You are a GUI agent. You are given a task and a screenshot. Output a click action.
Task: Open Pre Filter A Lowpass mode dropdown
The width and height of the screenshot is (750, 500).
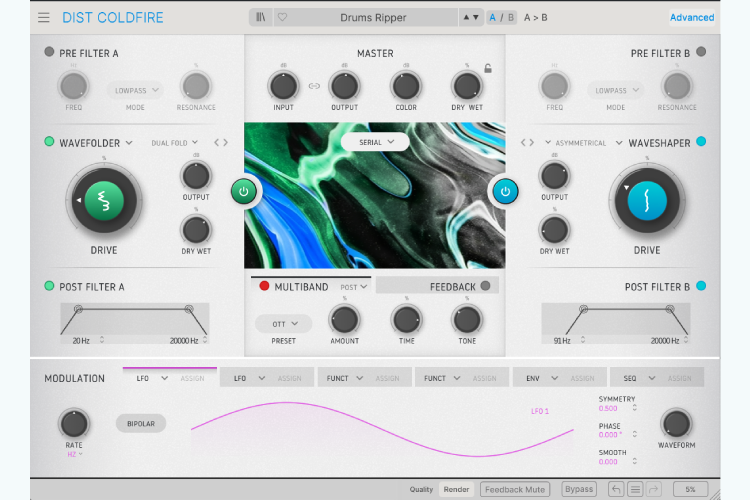coord(135,90)
